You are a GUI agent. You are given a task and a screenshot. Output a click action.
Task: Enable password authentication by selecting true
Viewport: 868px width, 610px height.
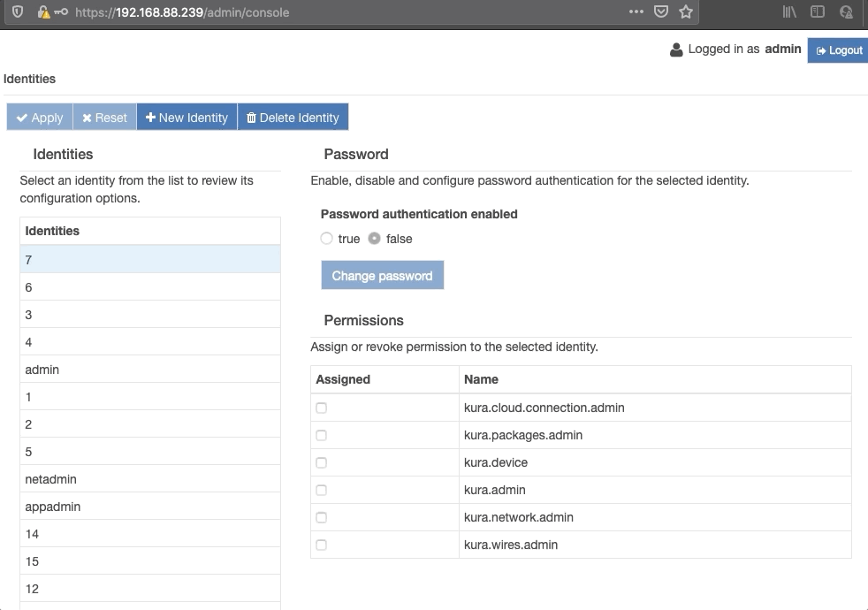[326, 239]
